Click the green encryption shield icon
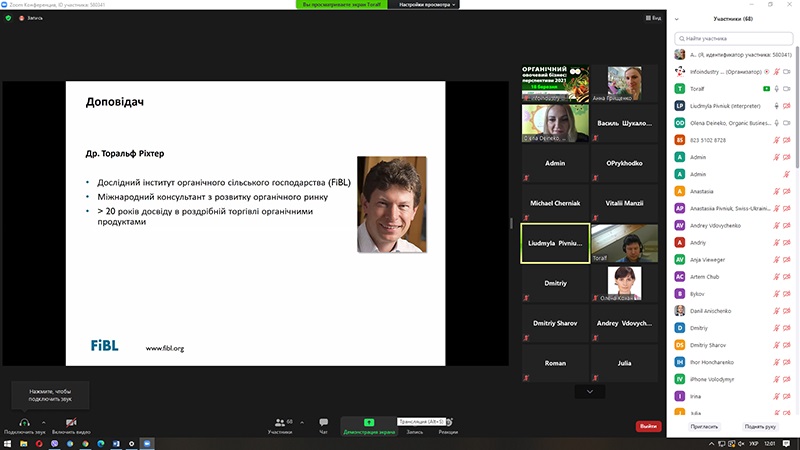 [8, 18]
